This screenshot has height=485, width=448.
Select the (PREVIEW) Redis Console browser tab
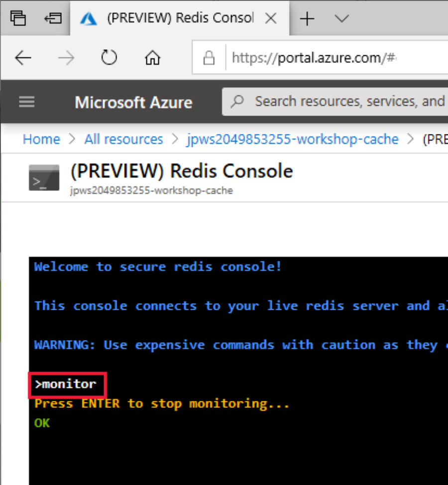pyautogui.click(x=180, y=18)
